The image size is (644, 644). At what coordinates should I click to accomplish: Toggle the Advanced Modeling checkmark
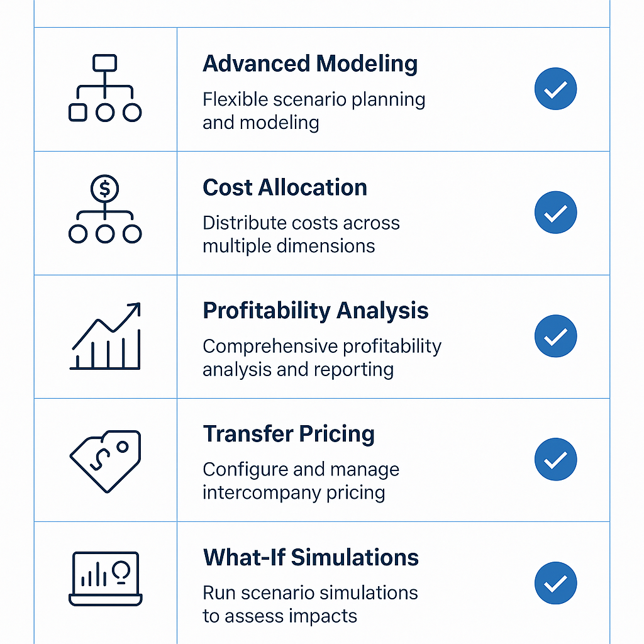[555, 89]
